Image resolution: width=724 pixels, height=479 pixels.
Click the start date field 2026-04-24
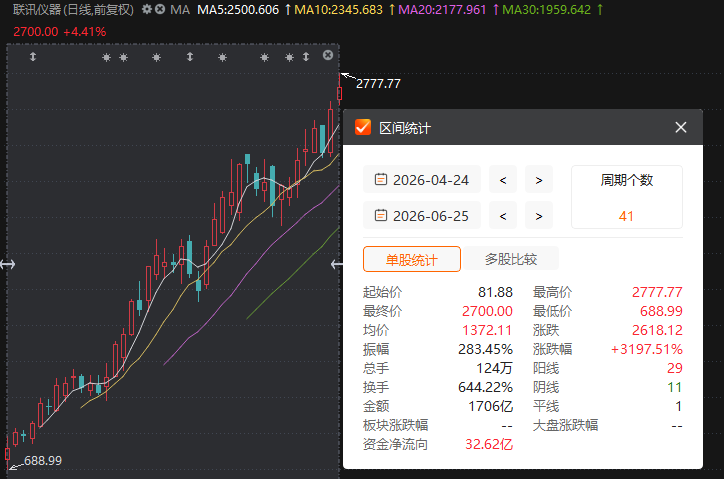(422, 179)
